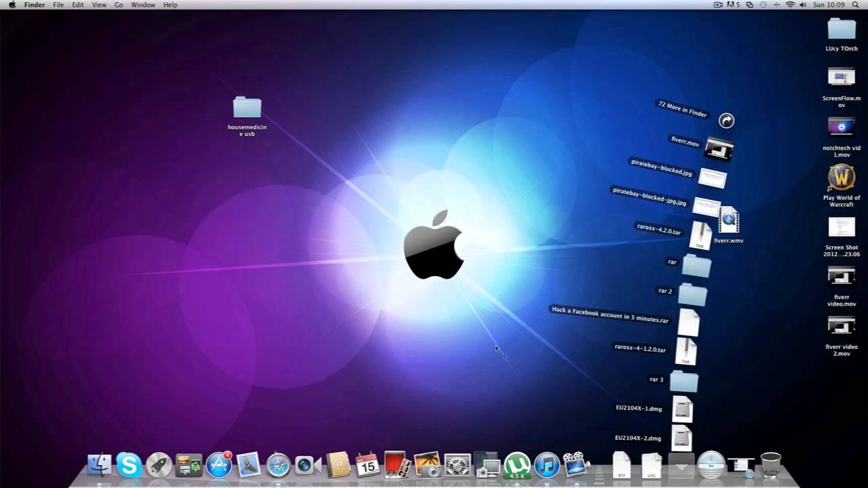Viewport: 868px width, 488px height.
Task: Click '72 More in Finder' arrow button
Action: 726,121
